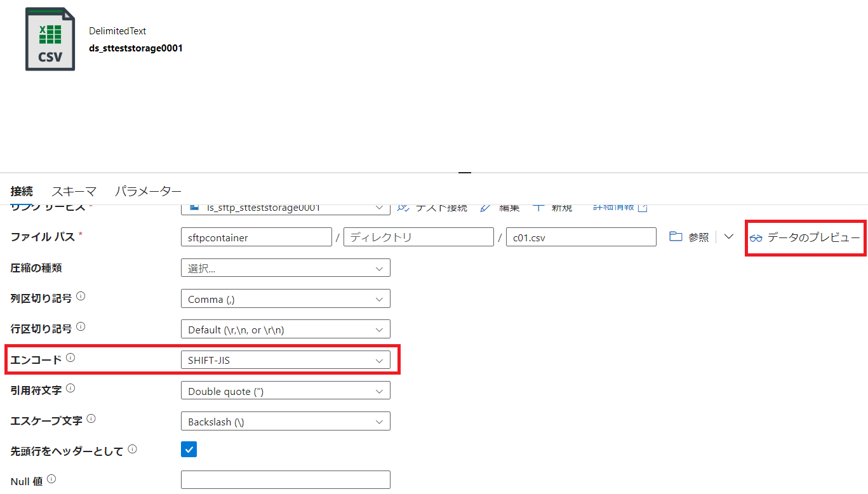The image size is (868, 494).
Task: Click info icon next to 列区切り記号
Action: coord(81,296)
